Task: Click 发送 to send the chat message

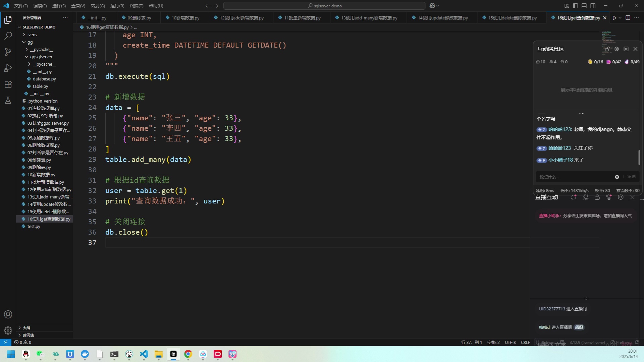Action: click(x=632, y=177)
